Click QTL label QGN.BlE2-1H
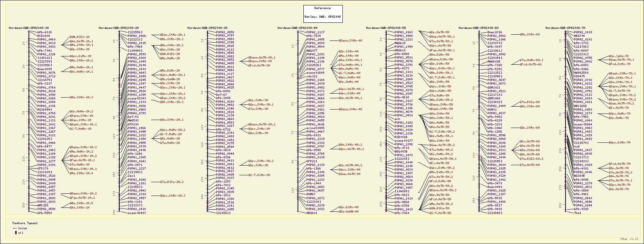 [x=80, y=37]
